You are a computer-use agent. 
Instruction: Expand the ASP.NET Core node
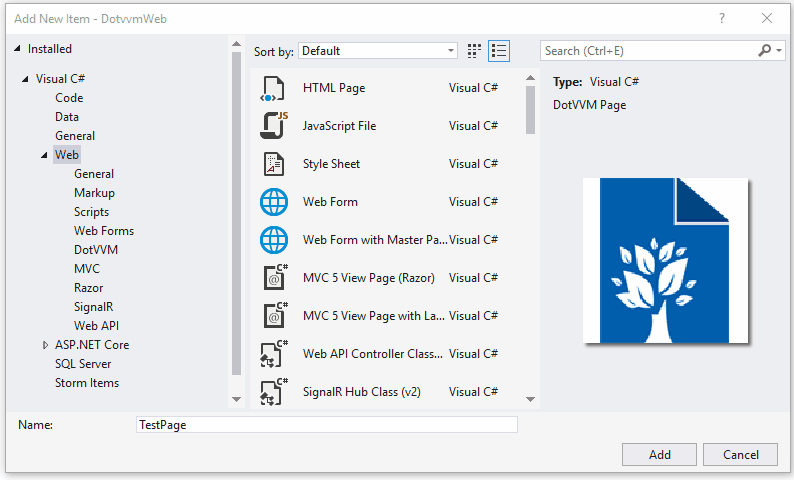click(x=45, y=345)
